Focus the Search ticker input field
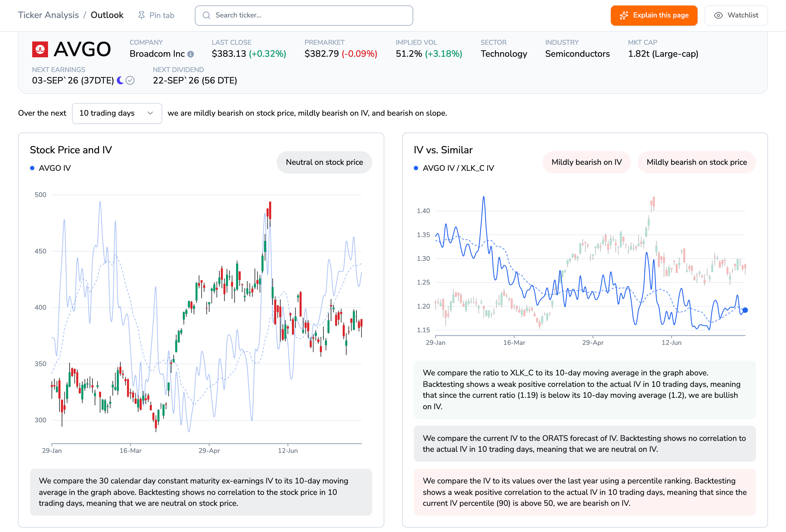The height and width of the screenshot is (532, 786). [x=304, y=15]
